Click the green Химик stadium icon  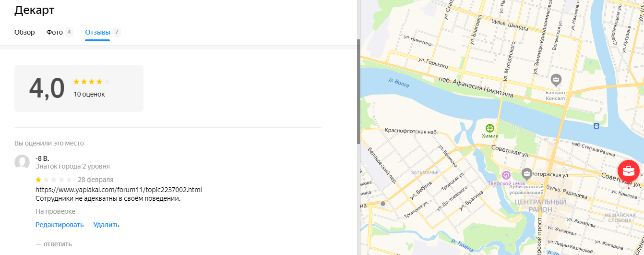point(490,128)
